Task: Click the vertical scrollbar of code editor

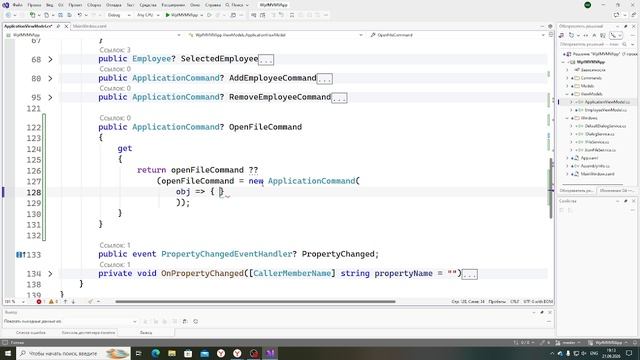Action: 551,188
